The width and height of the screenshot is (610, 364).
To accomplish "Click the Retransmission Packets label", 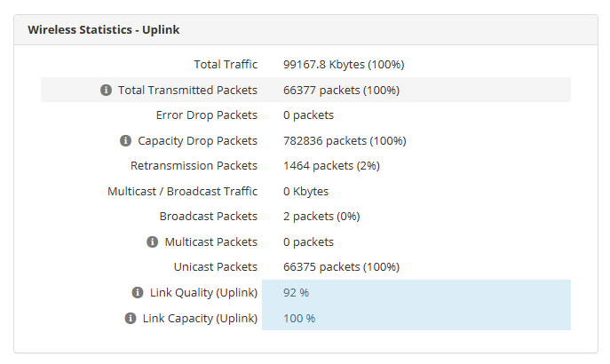I will tap(194, 165).
